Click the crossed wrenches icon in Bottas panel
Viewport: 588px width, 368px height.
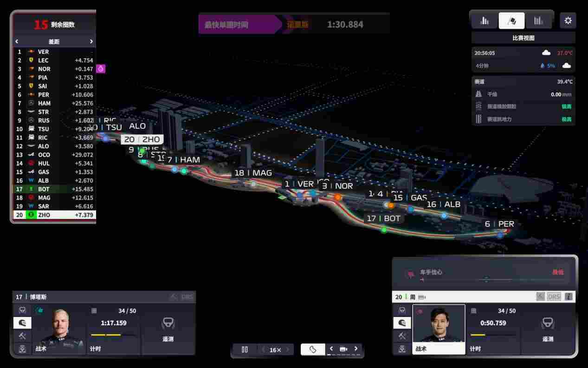pyautogui.click(x=22, y=335)
